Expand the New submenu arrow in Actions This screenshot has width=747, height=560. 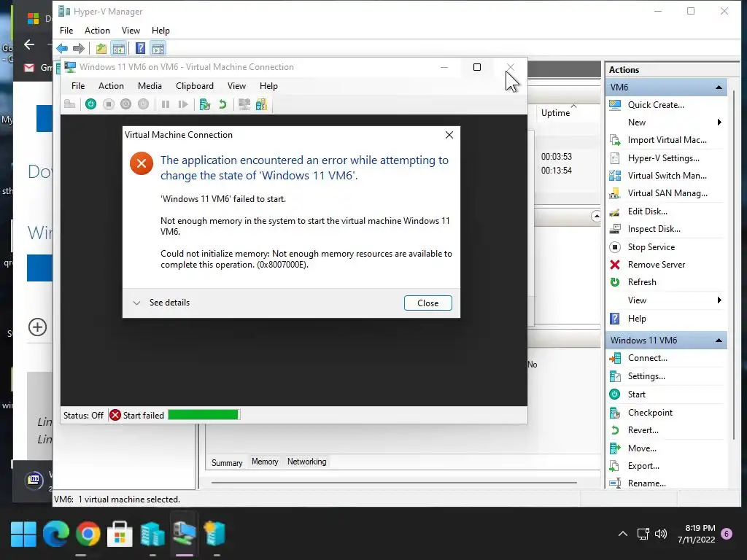(x=719, y=122)
